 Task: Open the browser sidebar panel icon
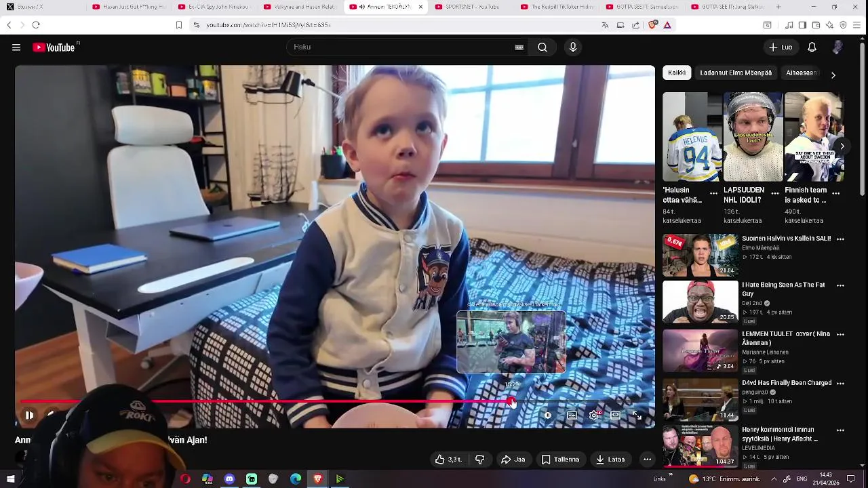(x=802, y=25)
